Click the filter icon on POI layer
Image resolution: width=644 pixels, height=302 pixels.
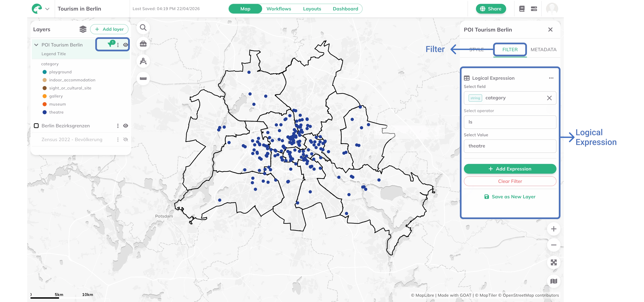111,44
